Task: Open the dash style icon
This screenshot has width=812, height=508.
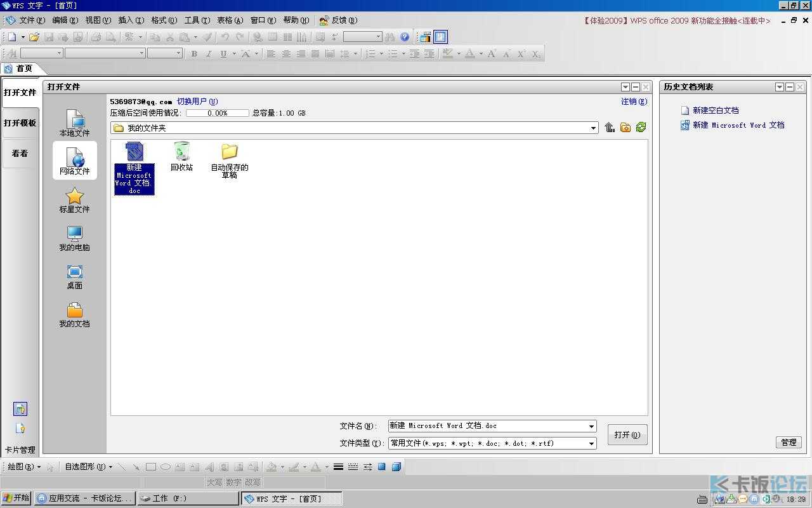Action: (353, 467)
